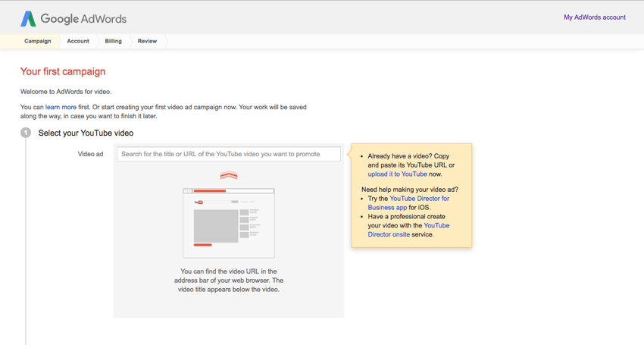Open YouTube Director for Business app link
This screenshot has width=644, height=345.
point(408,202)
